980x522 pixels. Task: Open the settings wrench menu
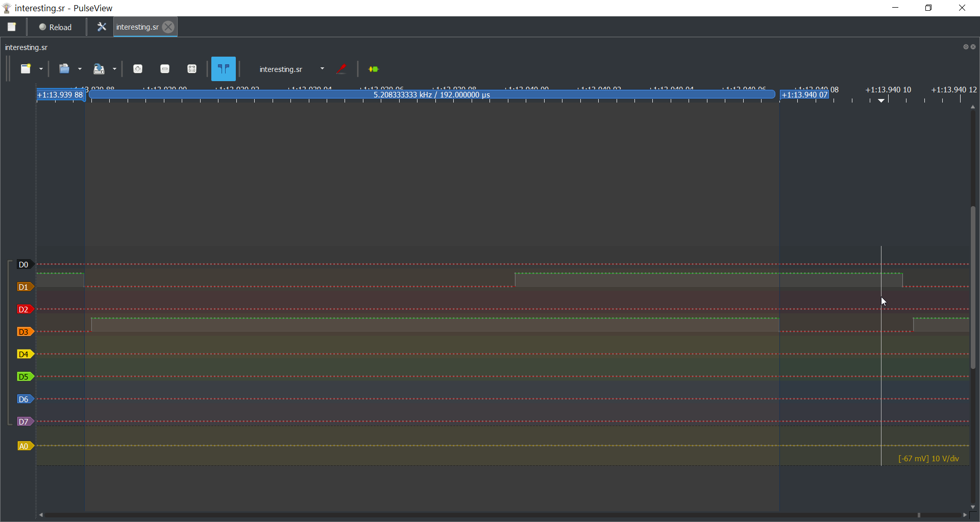pos(102,27)
